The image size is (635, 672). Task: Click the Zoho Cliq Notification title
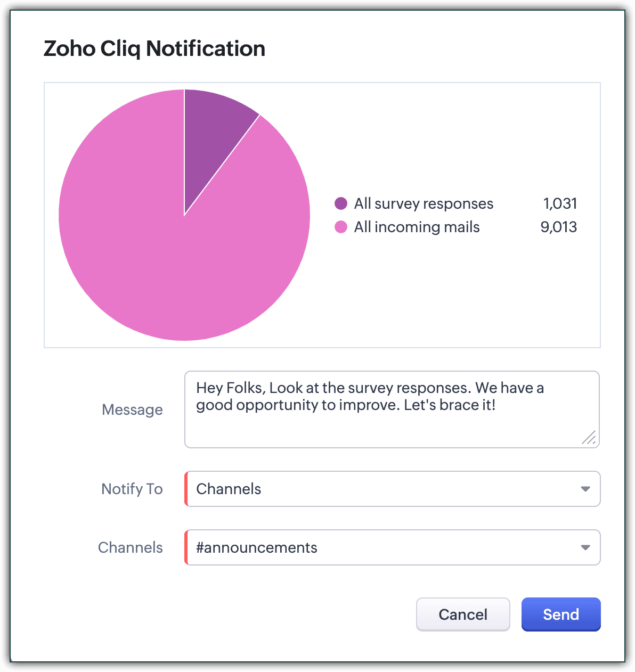(x=154, y=48)
